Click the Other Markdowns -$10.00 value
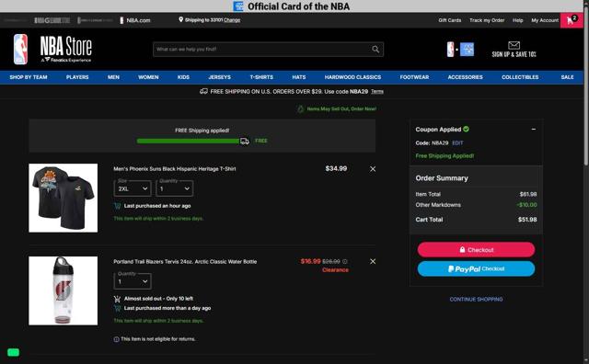 [x=526, y=205]
